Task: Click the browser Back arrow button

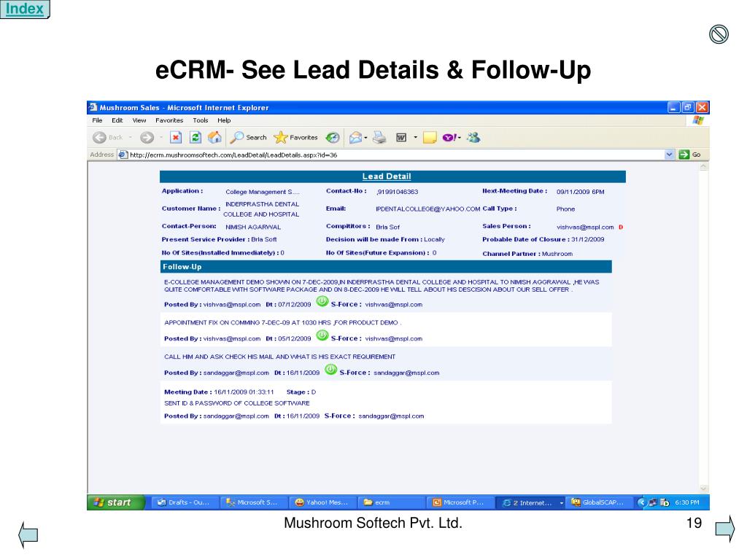Action: (x=99, y=138)
